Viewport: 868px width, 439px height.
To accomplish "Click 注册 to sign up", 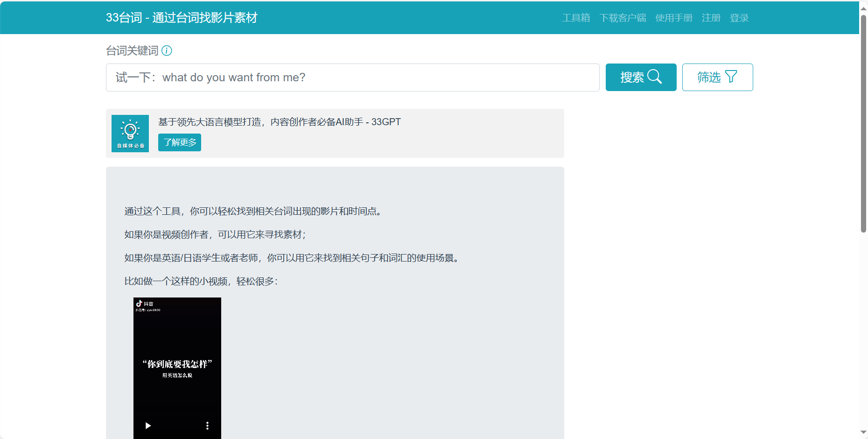I will (711, 18).
